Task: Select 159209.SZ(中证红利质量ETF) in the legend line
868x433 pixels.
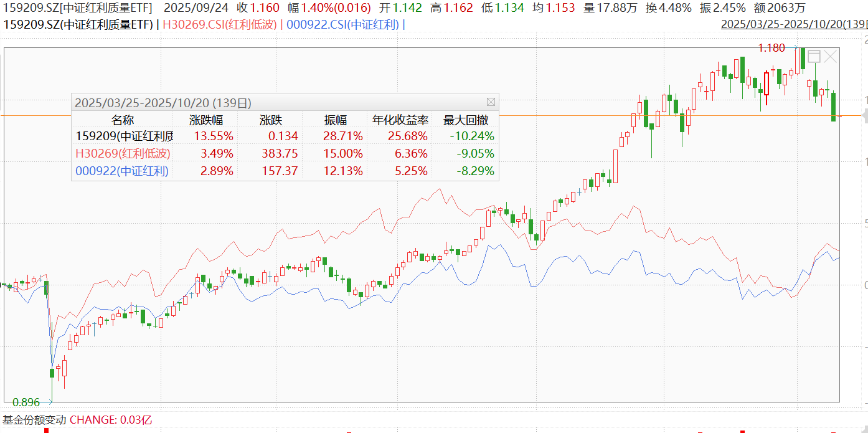Action: pyautogui.click(x=78, y=24)
